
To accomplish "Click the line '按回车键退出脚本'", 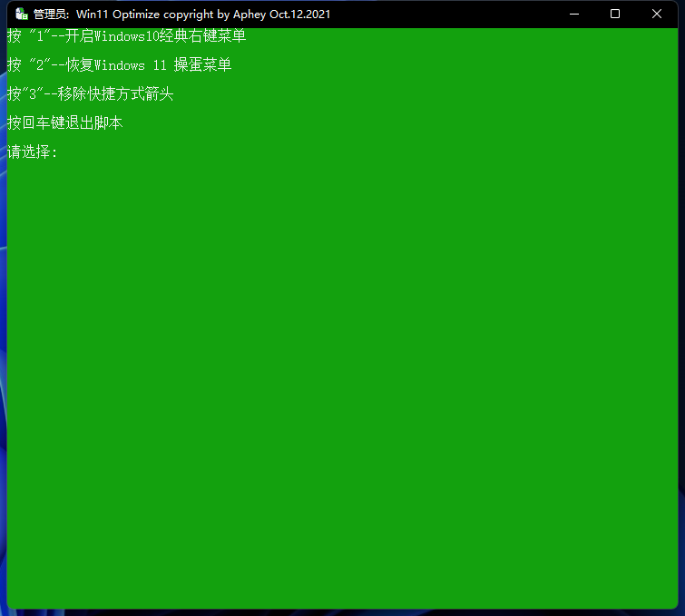I will (x=65, y=122).
